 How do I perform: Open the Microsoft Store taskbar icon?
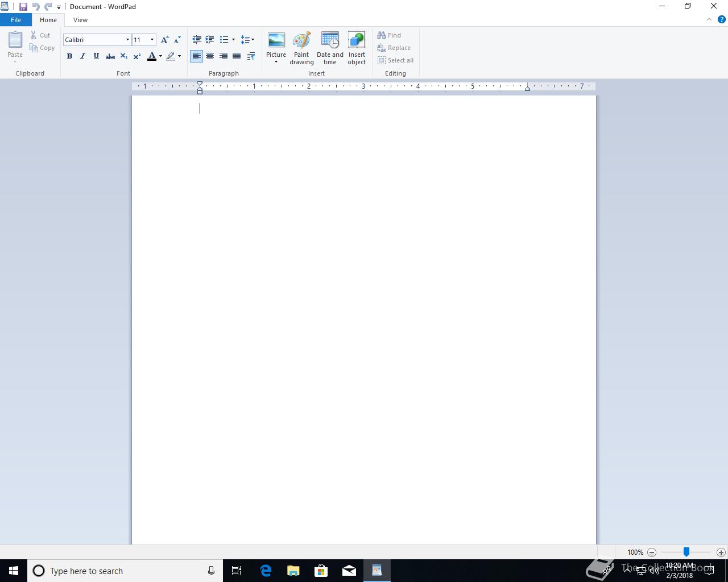click(321, 571)
